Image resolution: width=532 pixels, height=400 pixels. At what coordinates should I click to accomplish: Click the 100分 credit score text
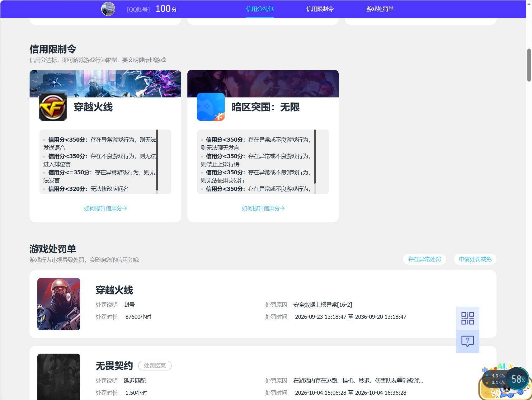(x=166, y=9)
